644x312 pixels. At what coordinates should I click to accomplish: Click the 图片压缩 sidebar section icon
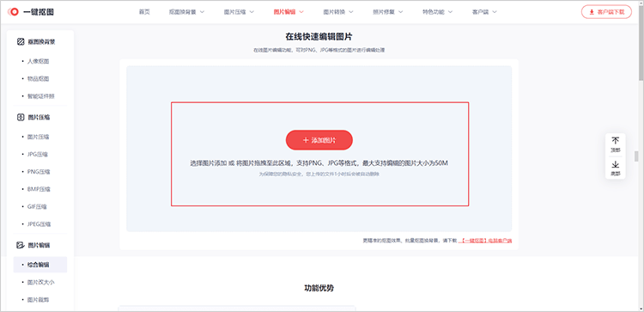[21, 117]
